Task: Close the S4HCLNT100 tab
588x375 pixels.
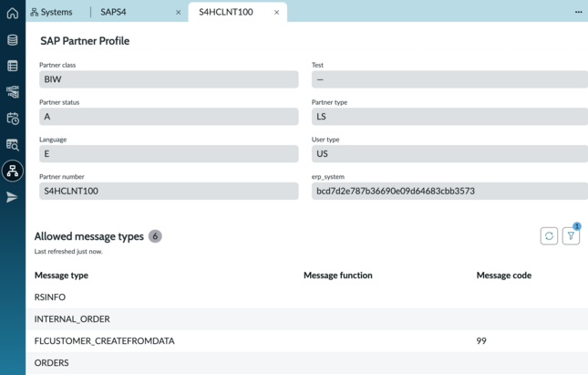Action: (277, 13)
